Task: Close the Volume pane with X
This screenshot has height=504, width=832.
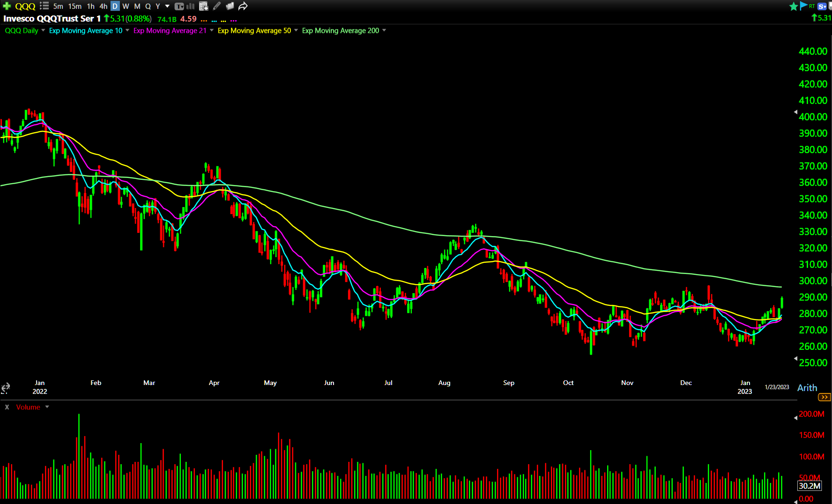Action: point(7,407)
